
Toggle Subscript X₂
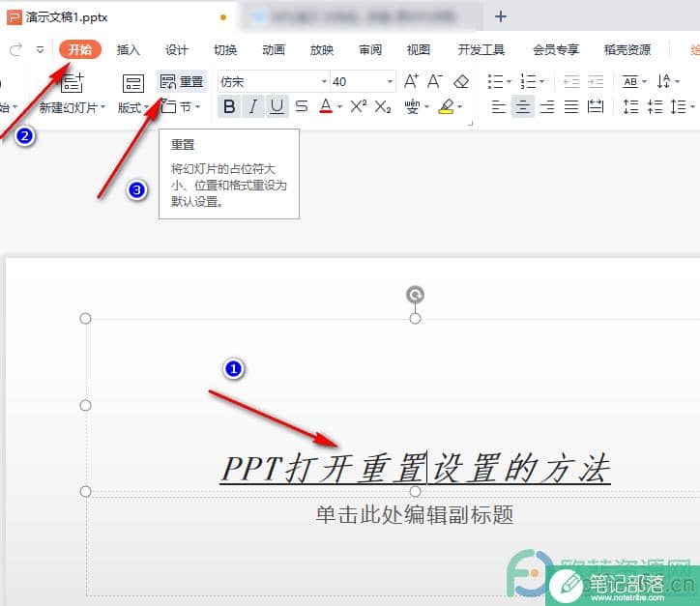(x=383, y=106)
